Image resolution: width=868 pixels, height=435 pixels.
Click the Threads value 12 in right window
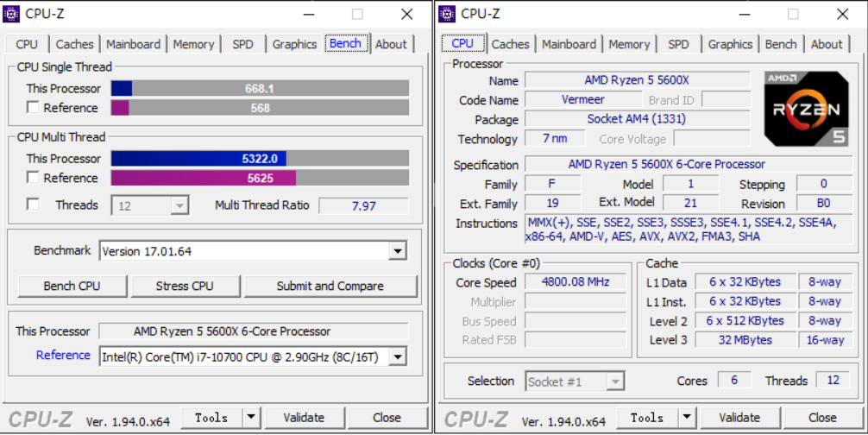pos(833,381)
